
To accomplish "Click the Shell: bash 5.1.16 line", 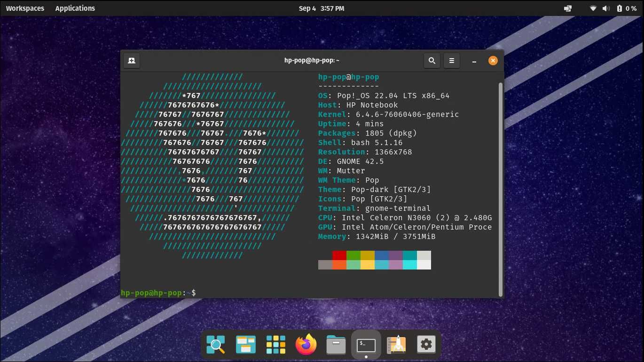I will pyautogui.click(x=360, y=143).
